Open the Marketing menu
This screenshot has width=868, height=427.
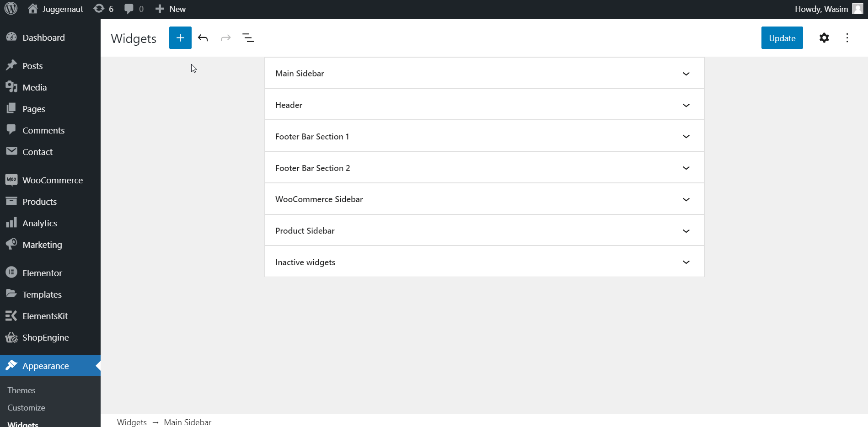point(50,245)
